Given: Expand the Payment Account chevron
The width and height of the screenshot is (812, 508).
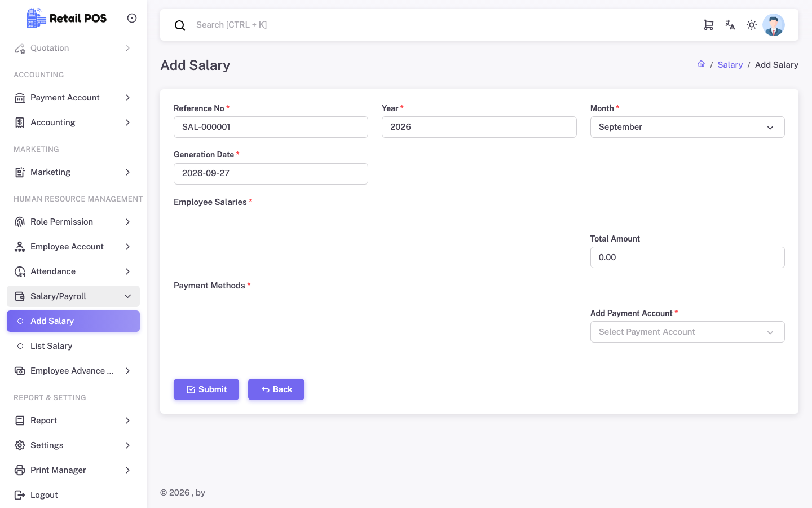Looking at the screenshot, I should pyautogui.click(x=127, y=98).
